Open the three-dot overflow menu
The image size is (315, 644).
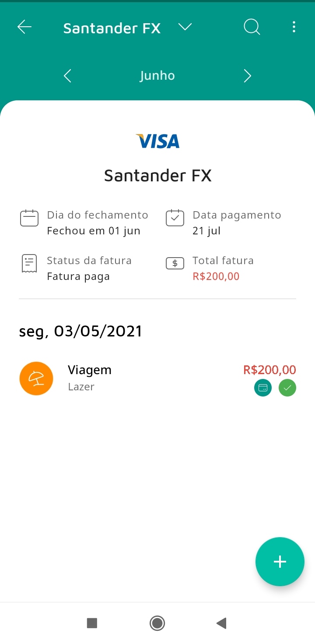[x=294, y=27]
